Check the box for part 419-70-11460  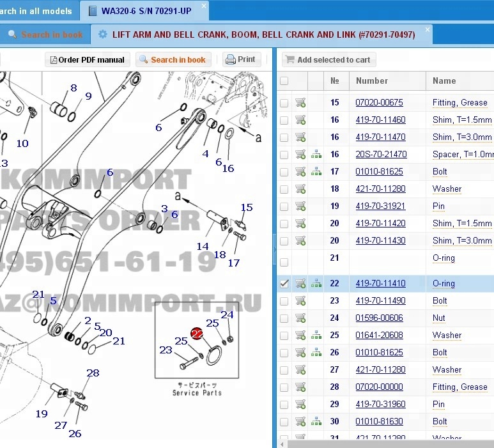click(x=284, y=120)
